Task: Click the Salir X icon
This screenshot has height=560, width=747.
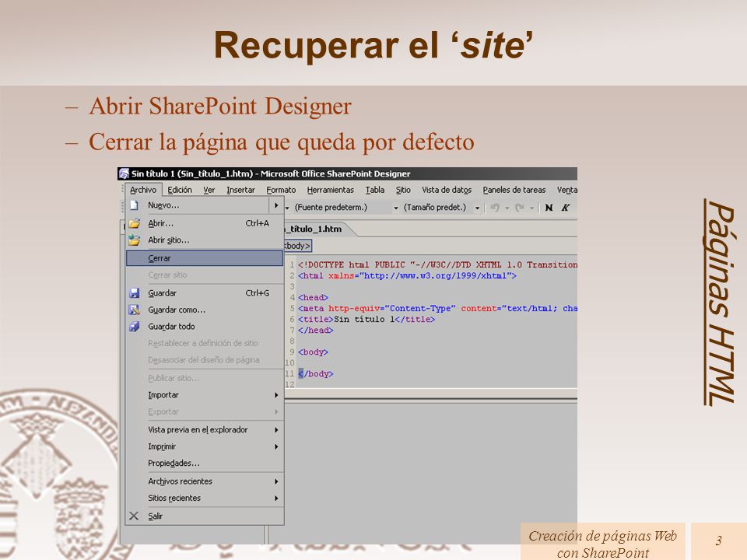Action: [x=134, y=516]
